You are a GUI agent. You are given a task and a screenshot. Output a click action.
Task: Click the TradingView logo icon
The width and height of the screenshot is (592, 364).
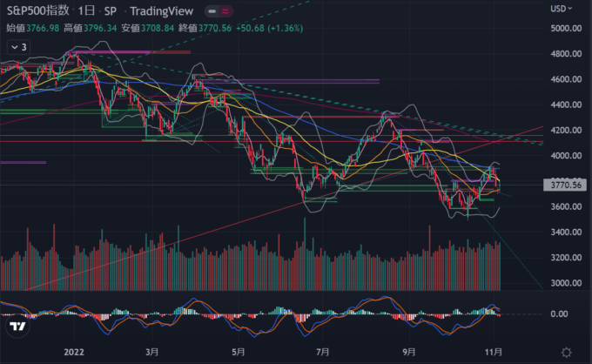click(x=17, y=327)
